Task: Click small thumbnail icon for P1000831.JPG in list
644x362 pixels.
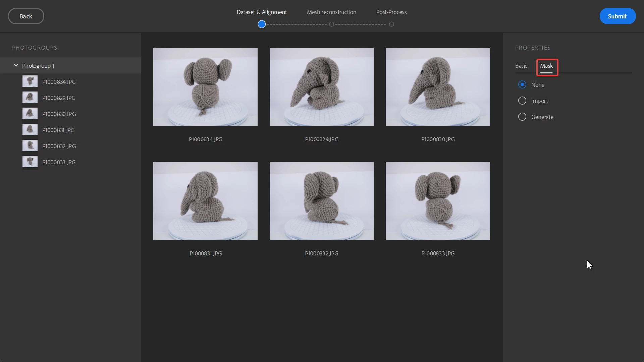Action: (30, 130)
